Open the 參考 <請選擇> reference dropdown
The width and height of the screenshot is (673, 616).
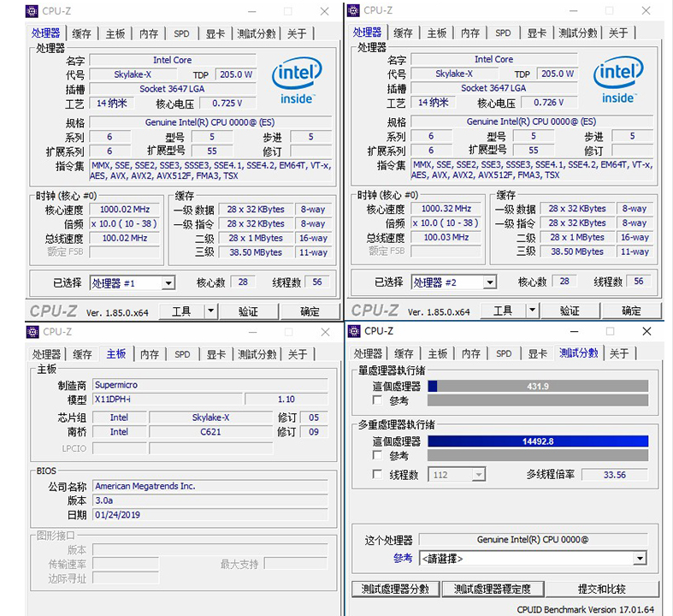[640, 559]
